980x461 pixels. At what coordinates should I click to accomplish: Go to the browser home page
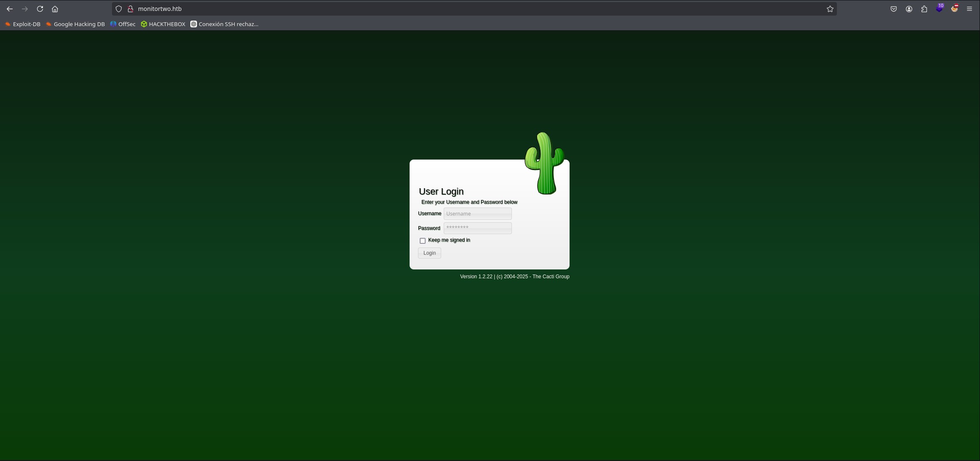tap(55, 9)
